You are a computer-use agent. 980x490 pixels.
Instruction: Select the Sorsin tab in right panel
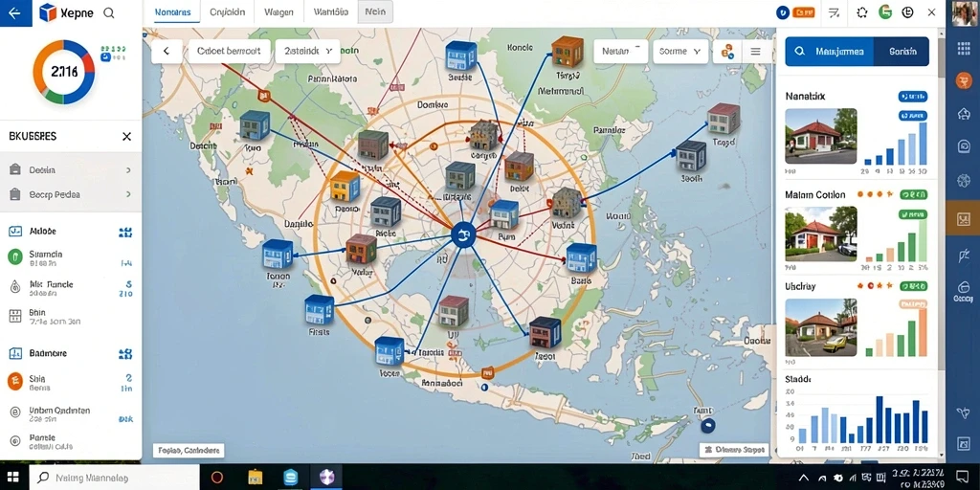(x=902, y=52)
